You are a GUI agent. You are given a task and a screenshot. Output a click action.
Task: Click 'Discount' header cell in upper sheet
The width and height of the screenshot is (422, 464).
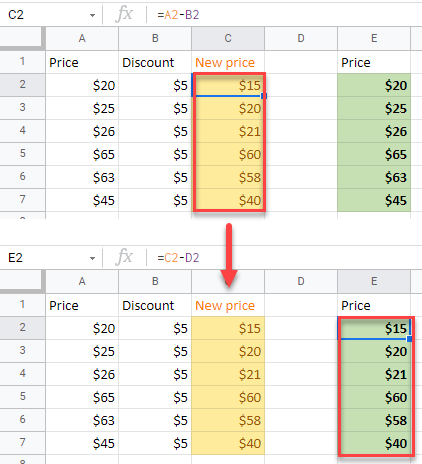(x=155, y=62)
